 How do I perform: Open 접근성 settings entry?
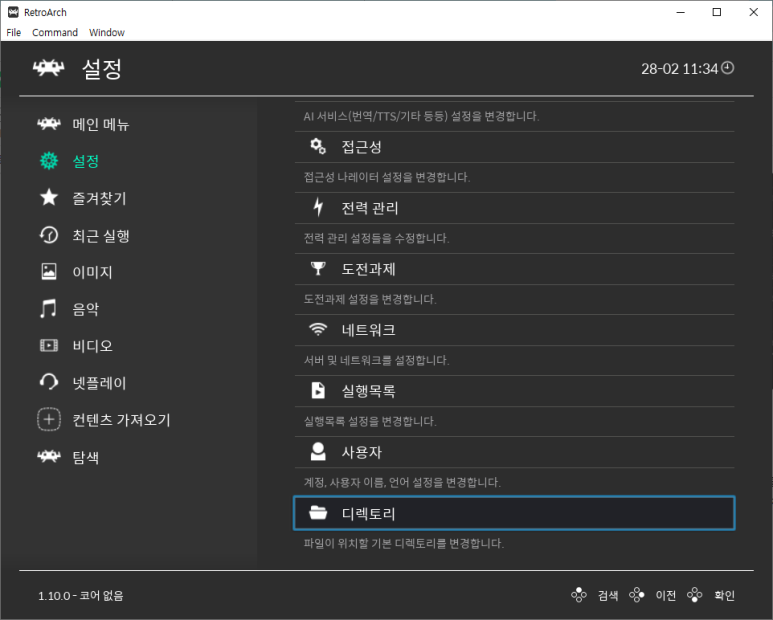click(515, 147)
